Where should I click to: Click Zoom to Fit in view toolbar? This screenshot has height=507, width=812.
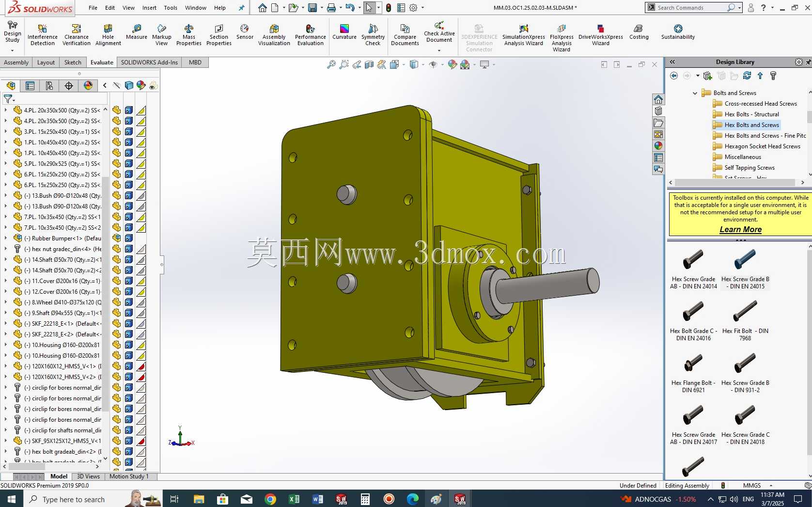(331, 64)
